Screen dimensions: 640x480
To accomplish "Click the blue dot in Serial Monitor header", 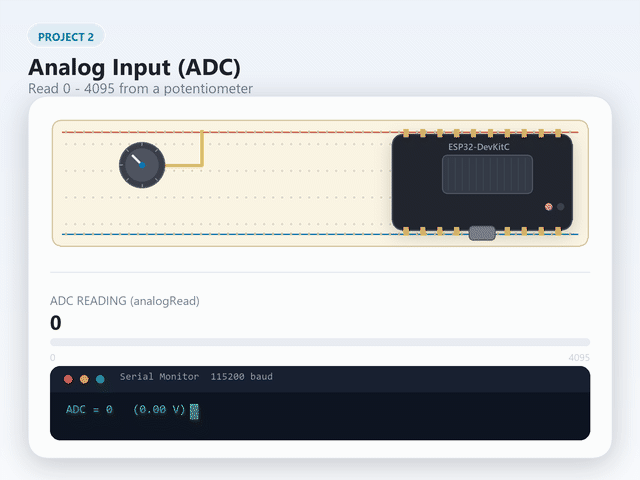I will pos(100,379).
